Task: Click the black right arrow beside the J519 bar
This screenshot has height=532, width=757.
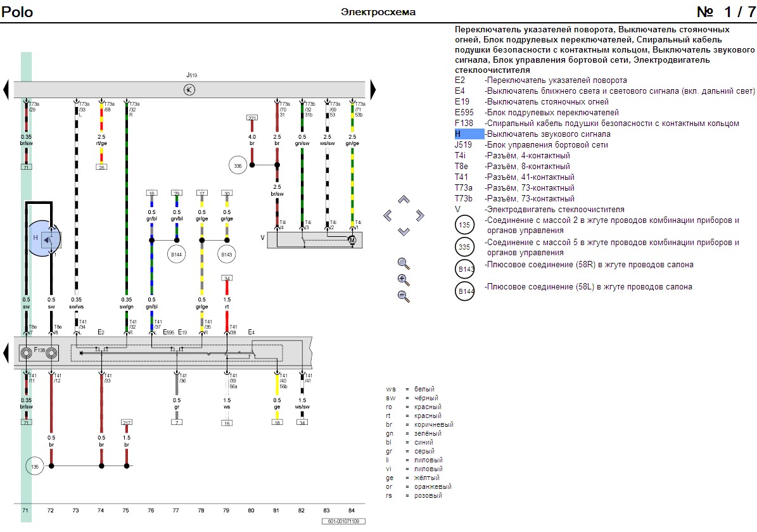Action: 373,89
